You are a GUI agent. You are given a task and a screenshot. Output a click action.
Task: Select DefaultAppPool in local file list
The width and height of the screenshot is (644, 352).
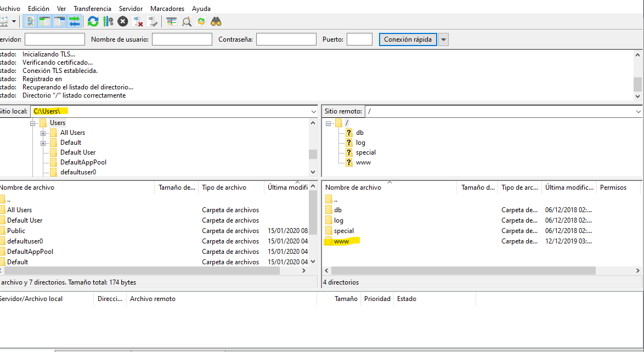click(x=30, y=252)
